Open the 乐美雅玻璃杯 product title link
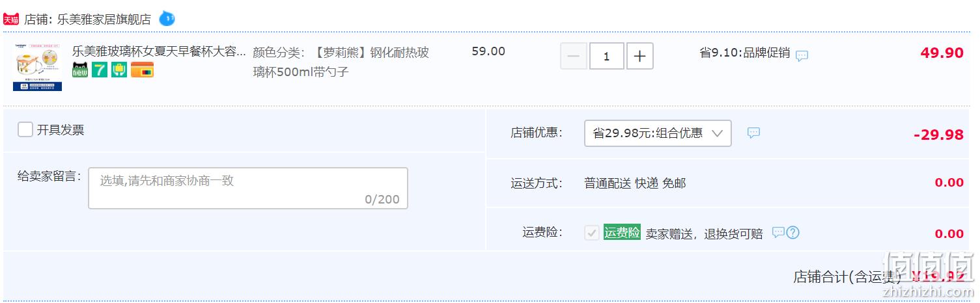980x303 pixels. [160, 51]
